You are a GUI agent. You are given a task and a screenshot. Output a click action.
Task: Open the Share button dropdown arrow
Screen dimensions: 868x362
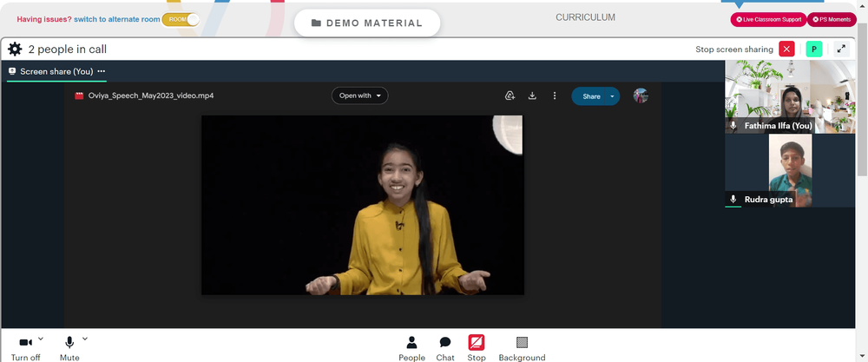(612, 96)
